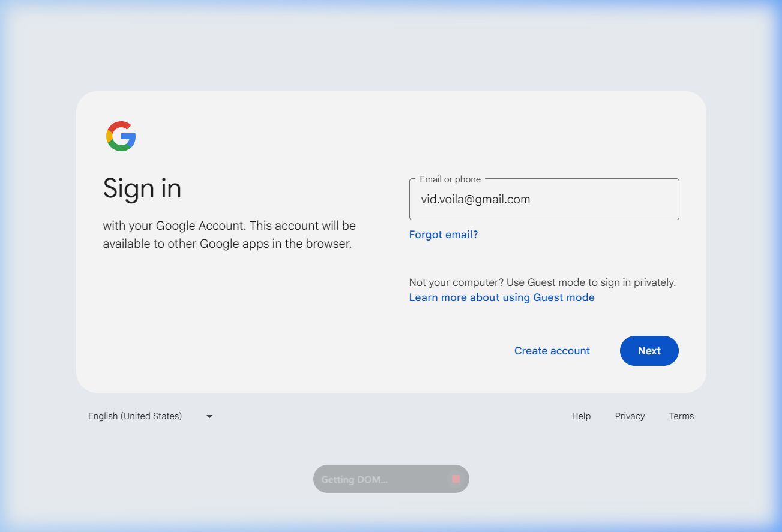Open the English (United States) language selector
The height and width of the screenshot is (532, 782).
[135, 416]
